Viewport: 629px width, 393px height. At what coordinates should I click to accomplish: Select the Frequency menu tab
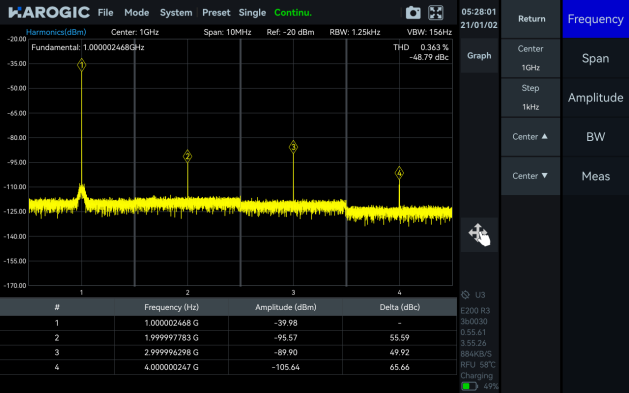[x=595, y=19]
